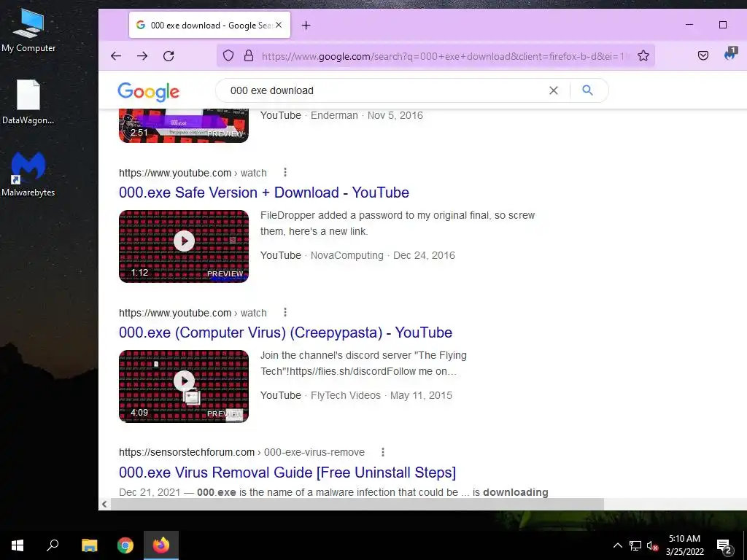Viewport: 747px width, 560px height.
Task: Launch Chrome from the taskbar
Action: pyautogui.click(x=125, y=545)
